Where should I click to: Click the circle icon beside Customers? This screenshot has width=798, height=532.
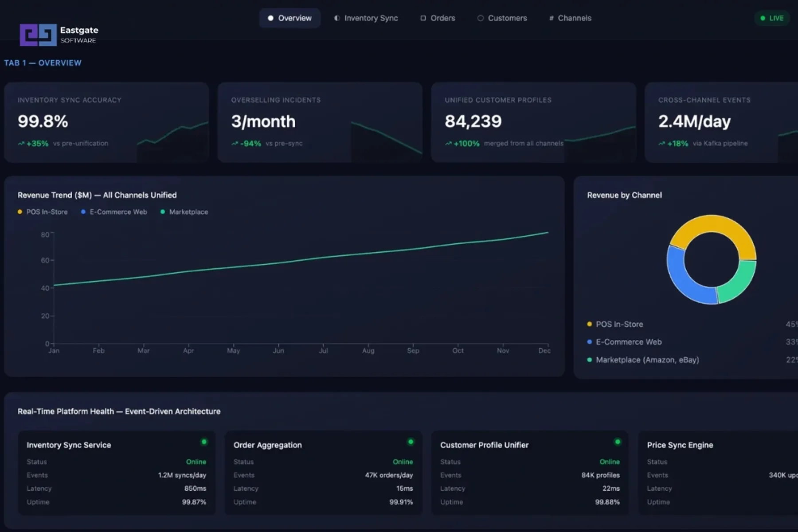click(480, 18)
